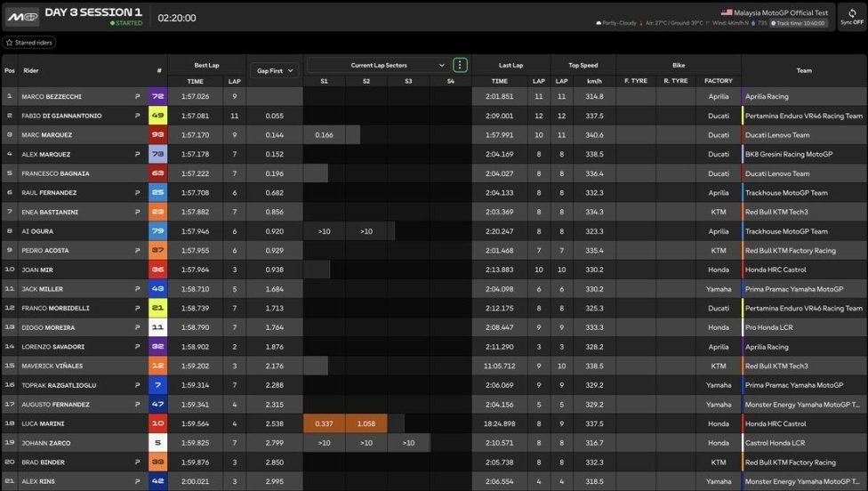Click the Track time clock badge
This screenshot has width=868, height=491.
point(799,23)
